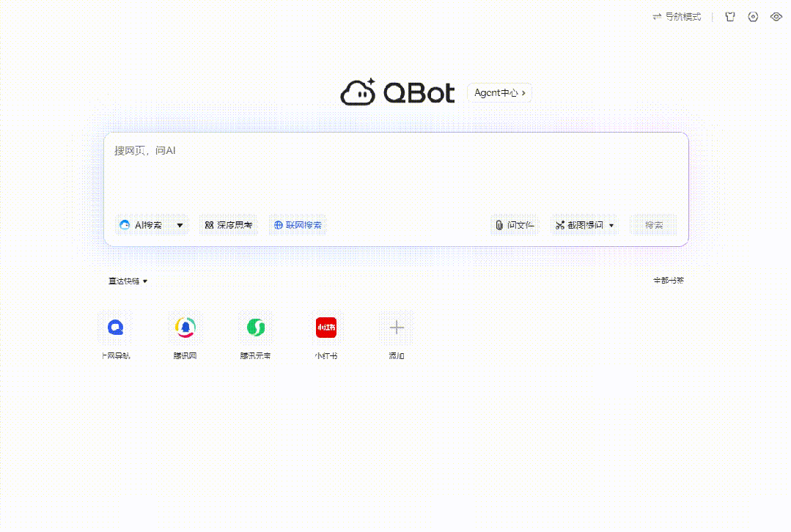The width and height of the screenshot is (791, 532).
Task: Click the 搜索 submit button
Action: (654, 225)
